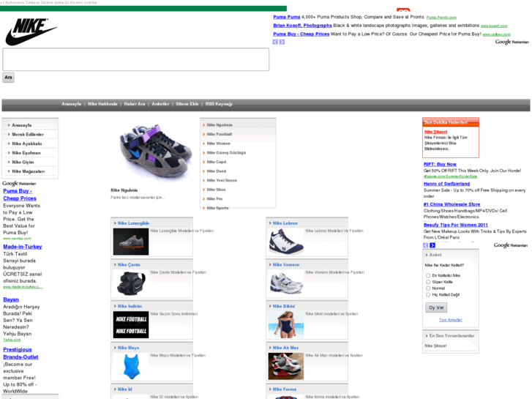Select the 'Süper Kalite' poll option
Viewport: 532px width, 399px height.
click(x=428, y=282)
